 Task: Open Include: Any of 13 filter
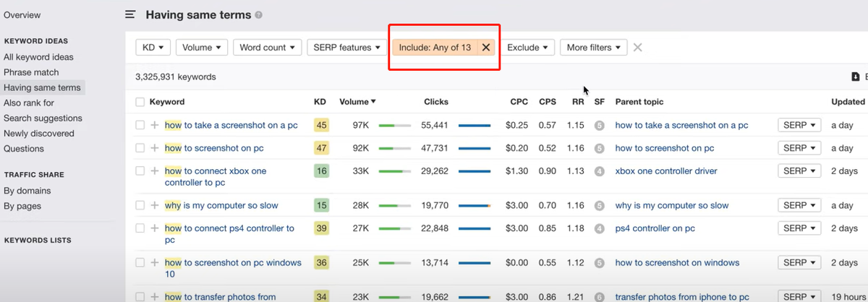435,48
